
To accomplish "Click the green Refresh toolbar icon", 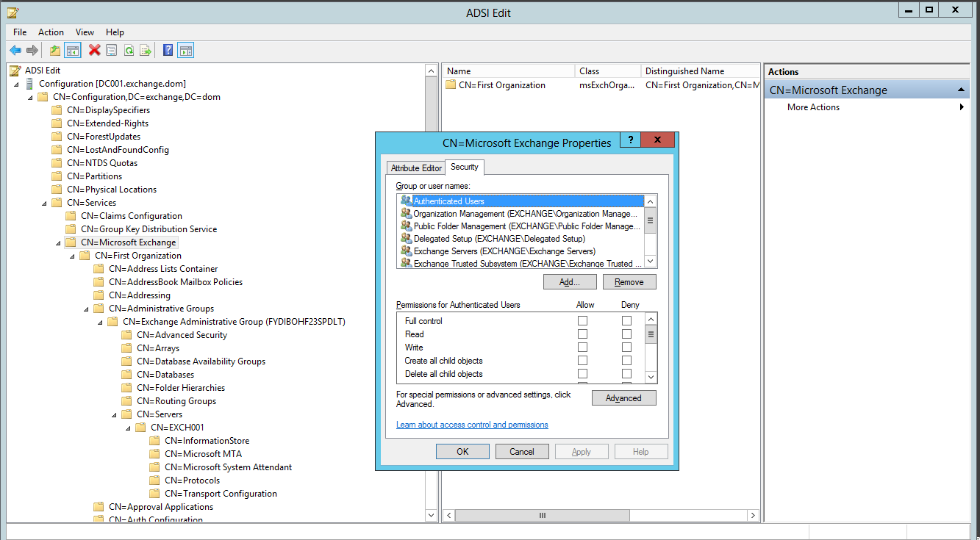I will (129, 51).
